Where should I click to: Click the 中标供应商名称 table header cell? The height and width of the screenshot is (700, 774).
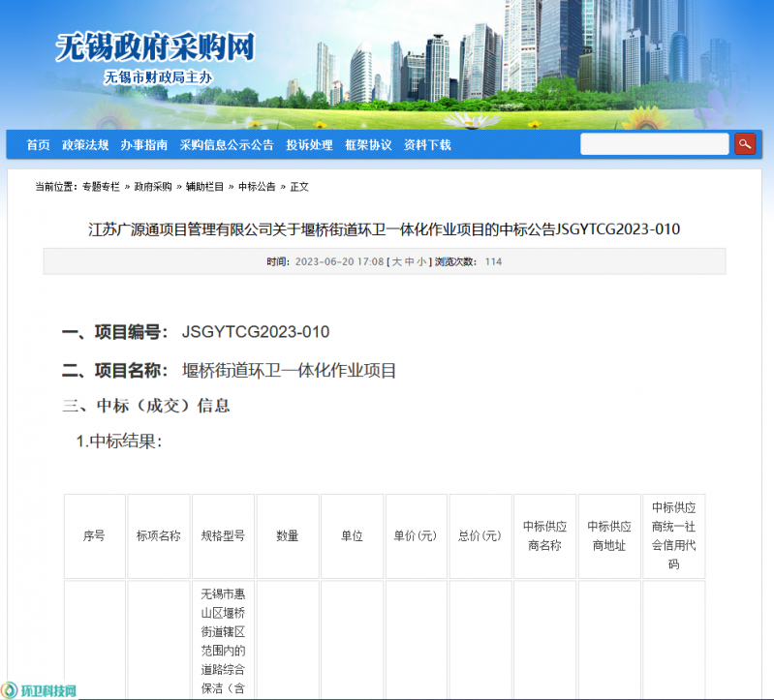[544, 535]
